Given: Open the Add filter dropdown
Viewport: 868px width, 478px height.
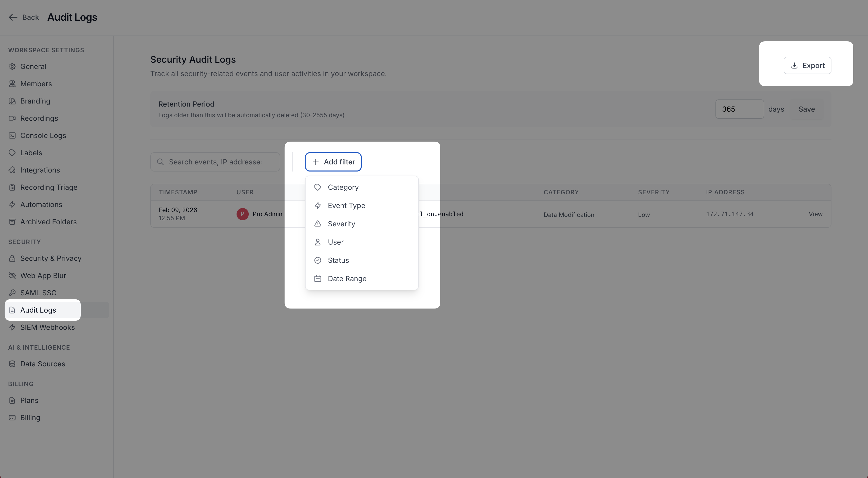Looking at the screenshot, I should [x=333, y=162].
